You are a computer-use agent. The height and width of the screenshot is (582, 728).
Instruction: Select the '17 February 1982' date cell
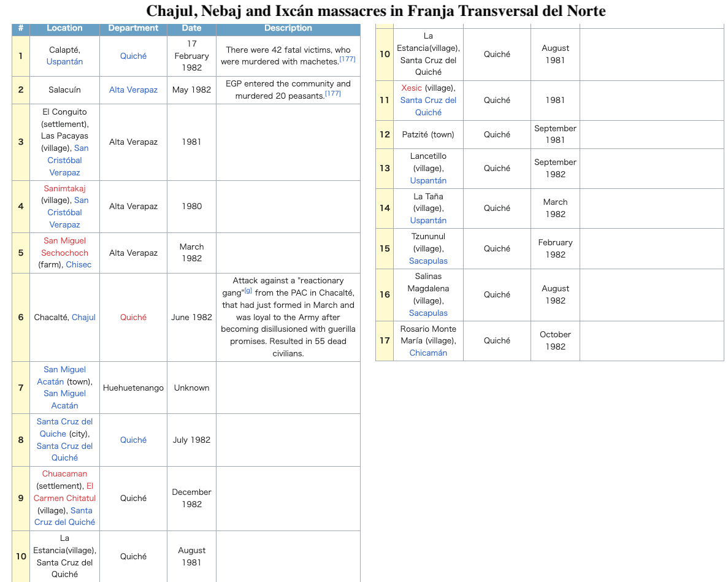click(192, 56)
